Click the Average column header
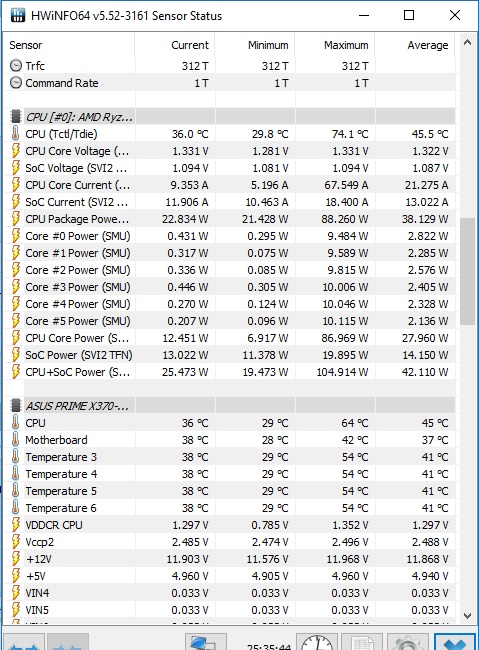This screenshot has height=650, width=479. pyautogui.click(x=415, y=45)
